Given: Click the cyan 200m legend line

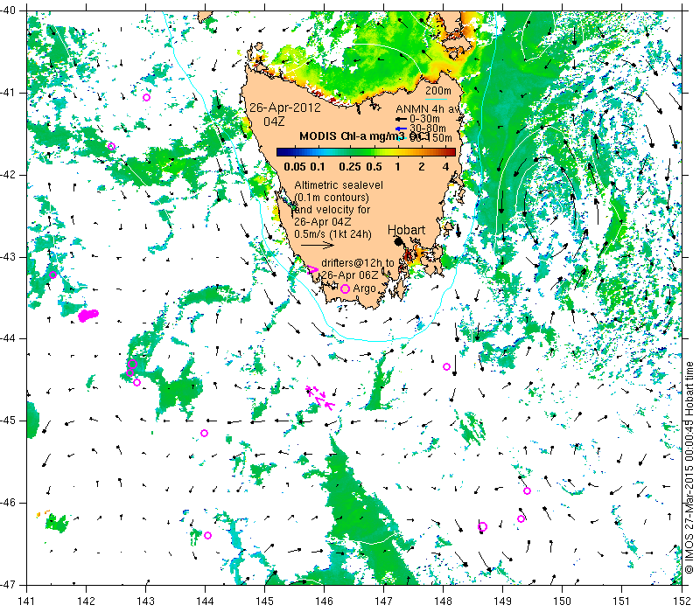Looking at the screenshot, I should pyautogui.click(x=436, y=99).
